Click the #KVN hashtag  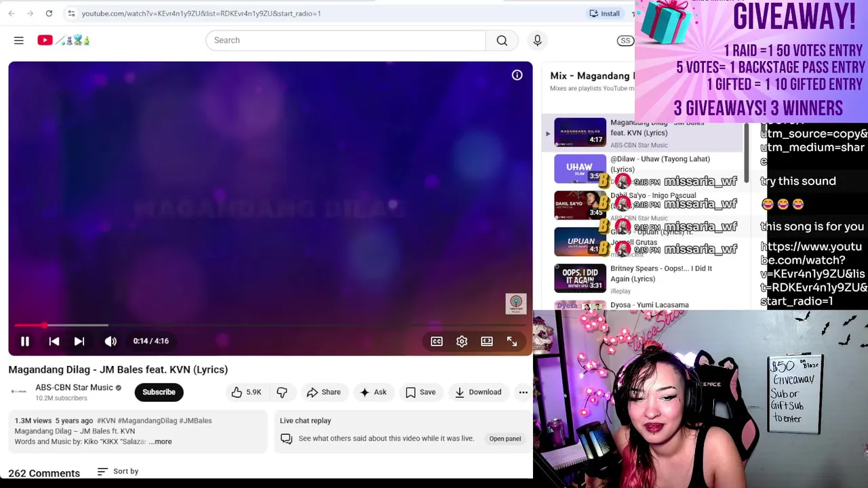click(x=106, y=421)
